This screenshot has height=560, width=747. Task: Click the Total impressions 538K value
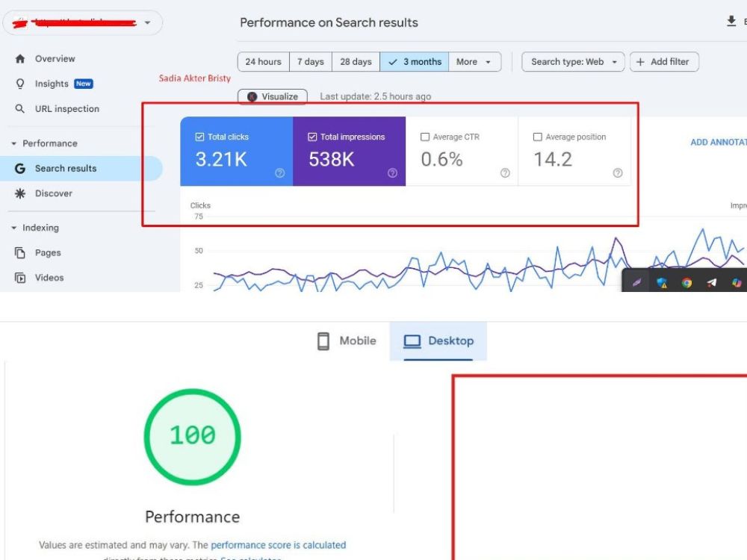[x=332, y=160]
